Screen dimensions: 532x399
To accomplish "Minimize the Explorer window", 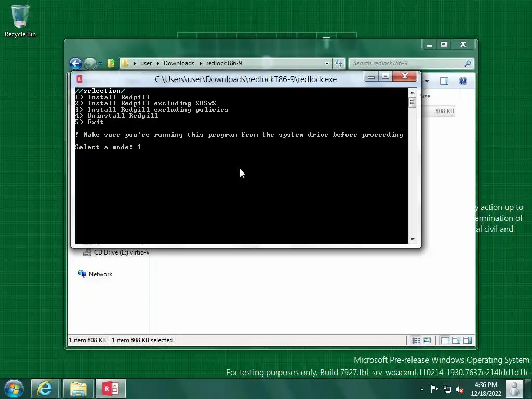I will [429, 45].
